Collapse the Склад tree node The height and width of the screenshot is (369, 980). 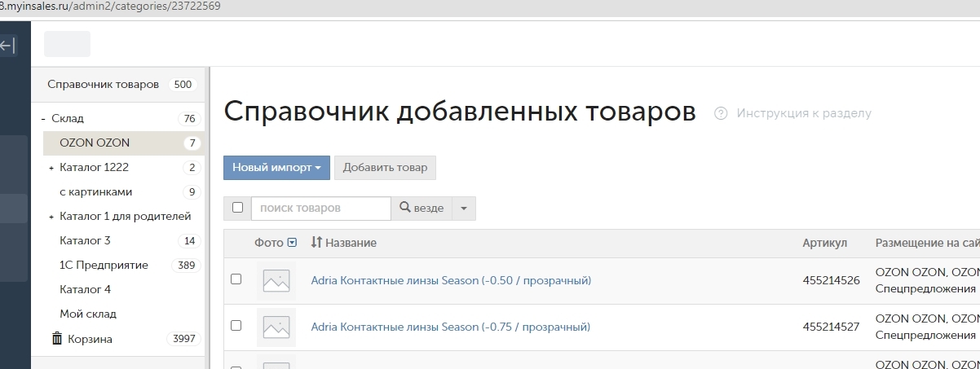tap(43, 119)
